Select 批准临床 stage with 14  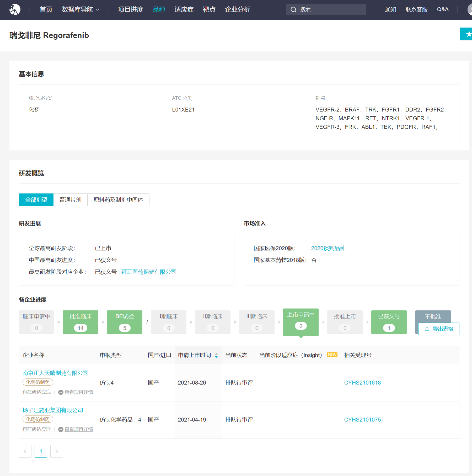click(x=81, y=322)
